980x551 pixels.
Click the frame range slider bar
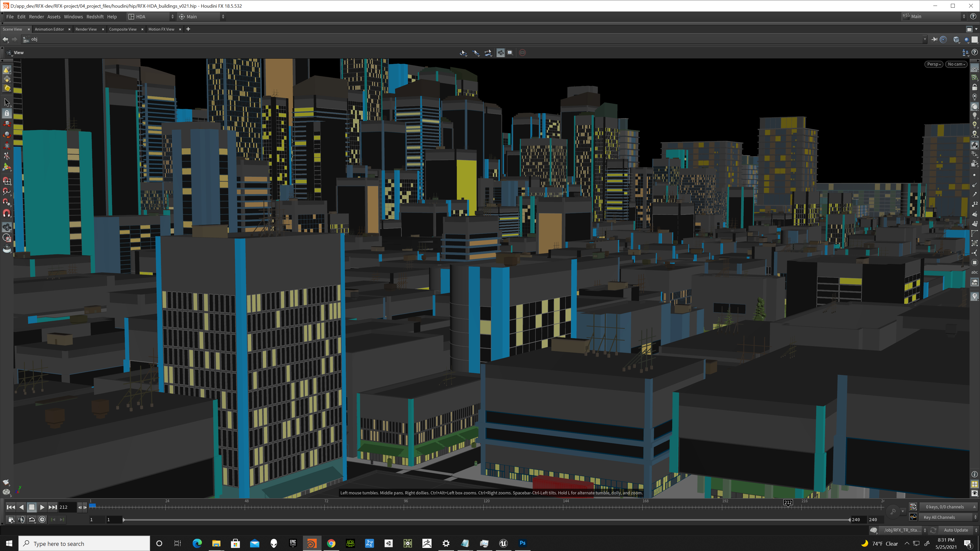486,520
